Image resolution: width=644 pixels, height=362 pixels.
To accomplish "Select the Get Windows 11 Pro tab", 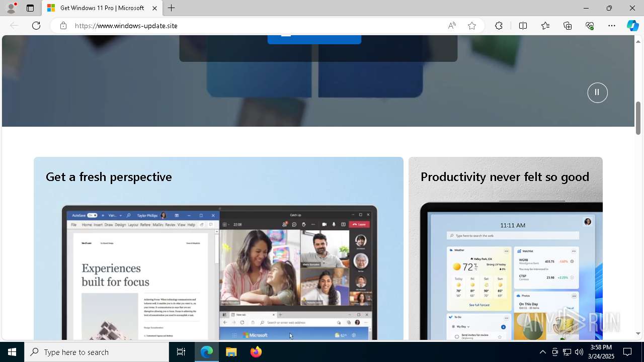I will click(102, 8).
